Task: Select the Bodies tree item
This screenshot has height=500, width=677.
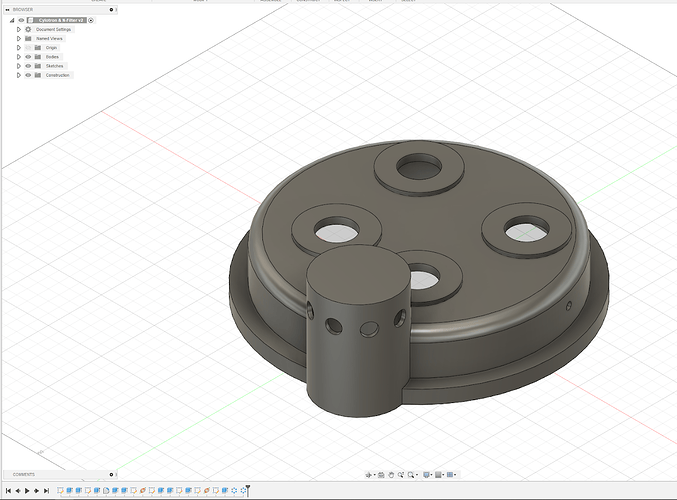Action: [x=52, y=57]
